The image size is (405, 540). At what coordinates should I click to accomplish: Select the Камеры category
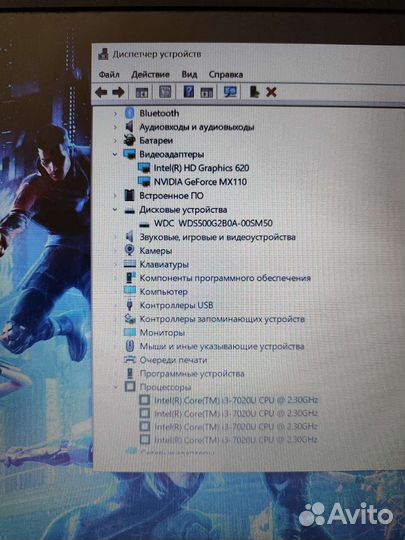click(x=155, y=251)
